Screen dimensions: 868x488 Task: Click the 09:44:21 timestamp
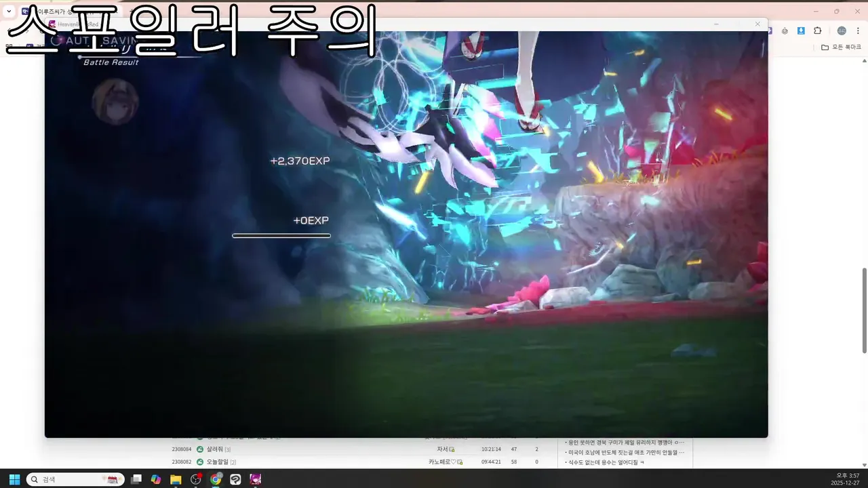tap(491, 462)
